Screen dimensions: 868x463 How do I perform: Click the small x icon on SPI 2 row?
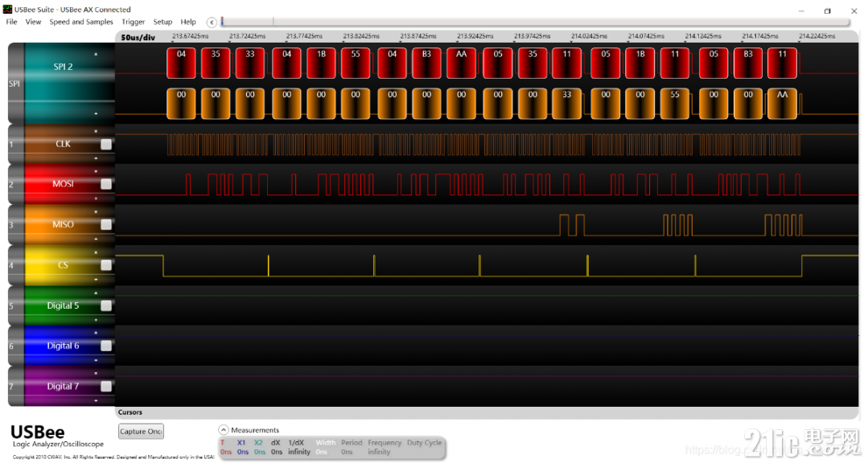pos(96,54)
